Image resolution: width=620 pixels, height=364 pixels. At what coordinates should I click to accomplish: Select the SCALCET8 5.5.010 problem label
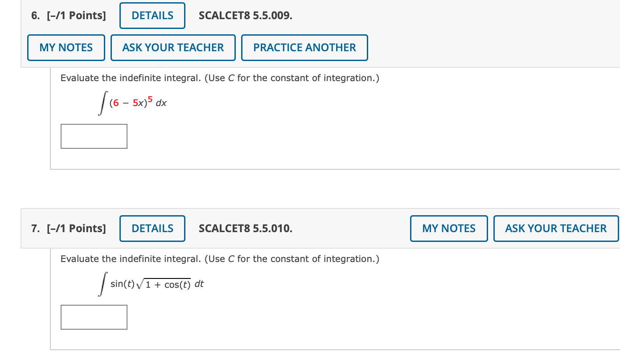point(246,228)
